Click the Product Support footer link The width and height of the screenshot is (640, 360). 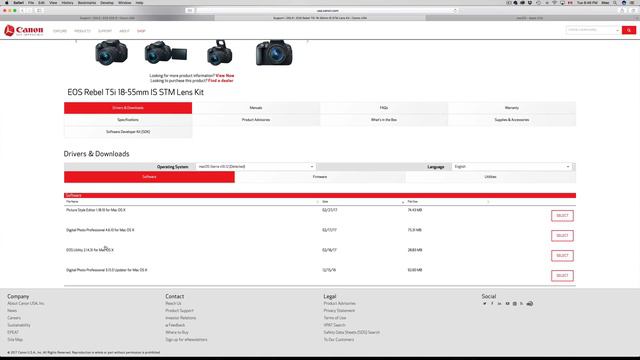(180, 311)
